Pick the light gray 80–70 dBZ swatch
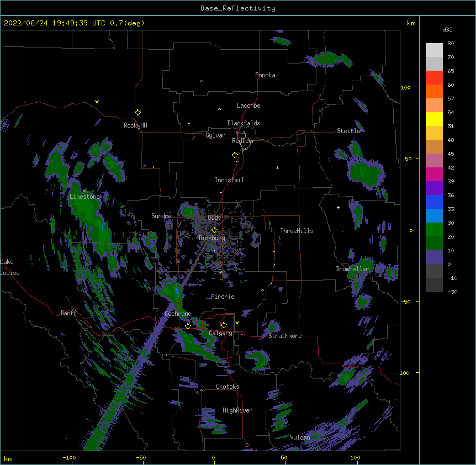 pyautogui.click(x=434, y=50)
